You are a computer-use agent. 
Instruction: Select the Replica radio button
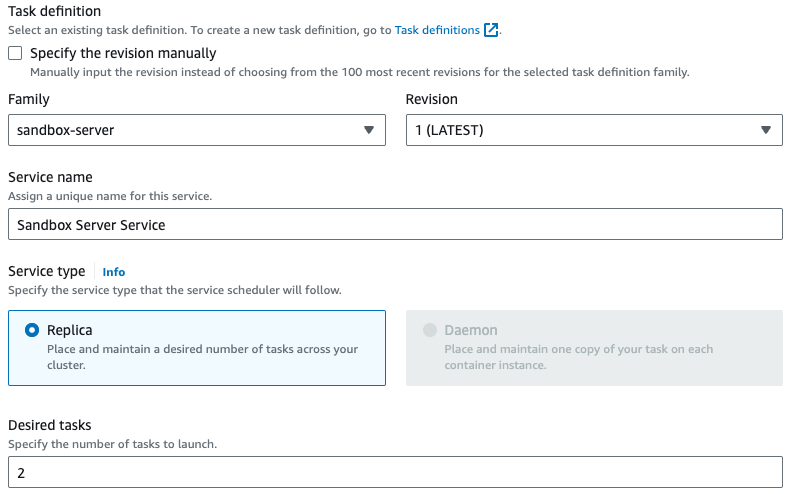click(32, 330)
